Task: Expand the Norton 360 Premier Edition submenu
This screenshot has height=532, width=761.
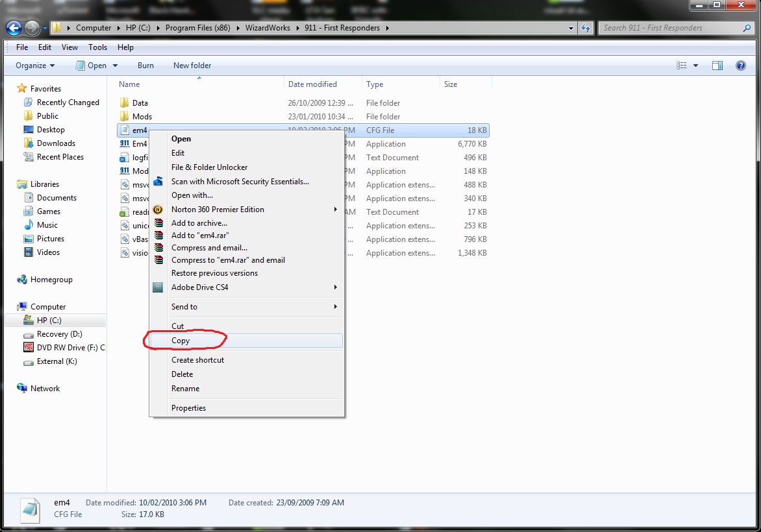Action: (x=335, y=210)
